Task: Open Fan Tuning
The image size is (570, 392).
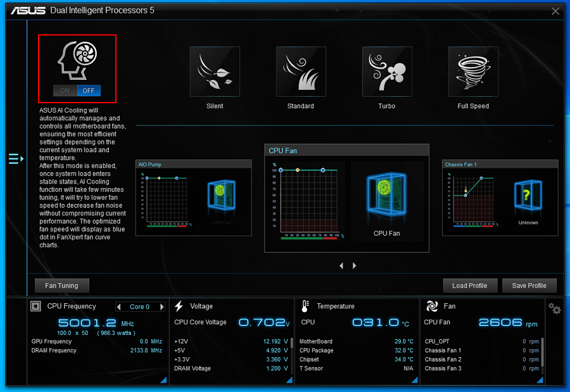Action: pos(62,286)
